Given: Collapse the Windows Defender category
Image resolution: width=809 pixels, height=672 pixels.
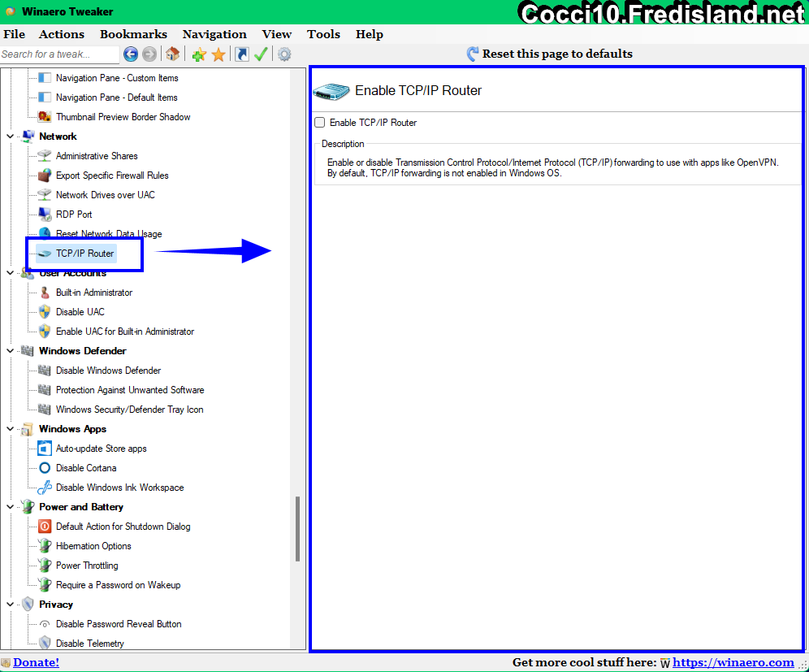Looking at the screenshot, I should coord(10,351).
